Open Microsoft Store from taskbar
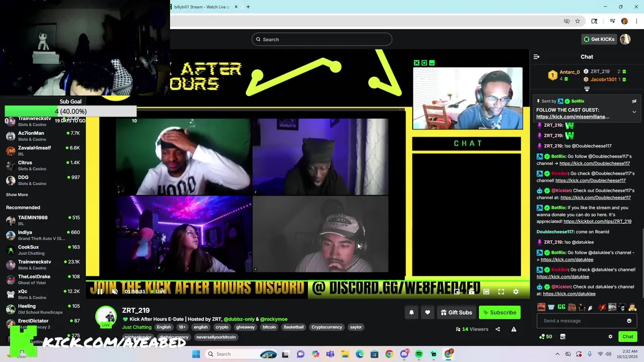The image size is (644, 362). tap(374, 354)
